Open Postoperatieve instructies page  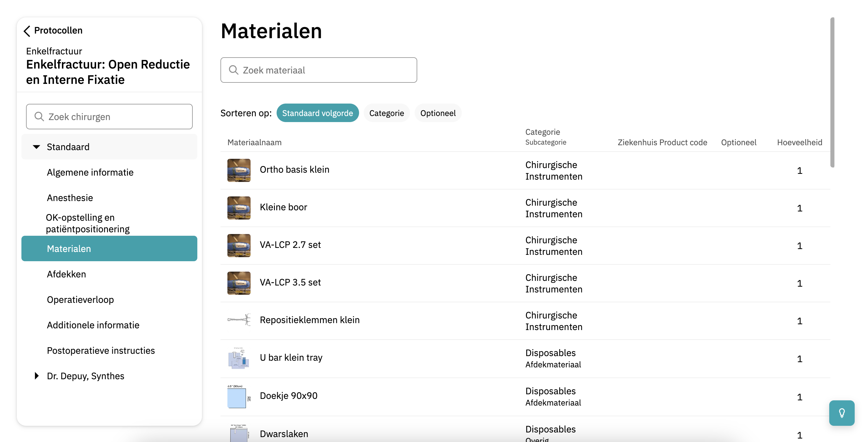[x=101, y=350]
